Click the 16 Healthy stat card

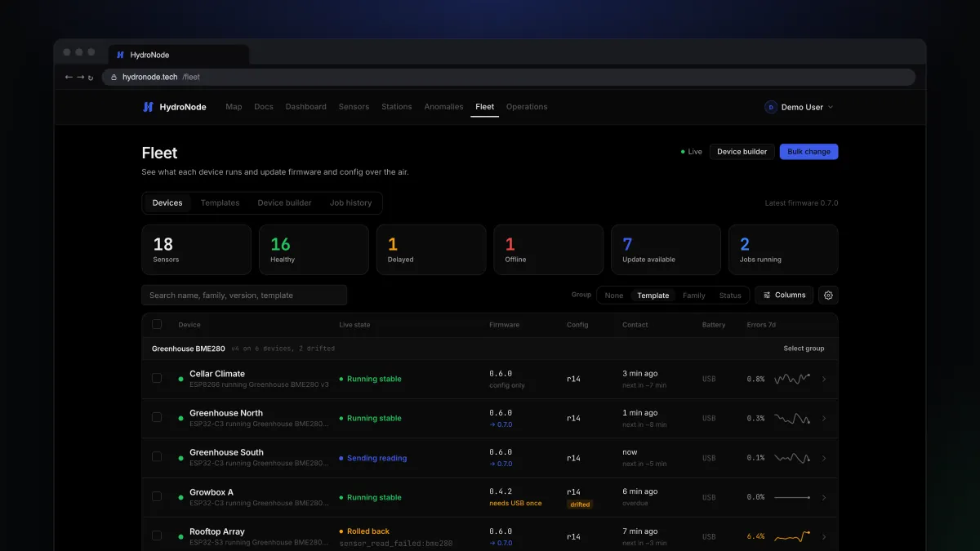click(x=314, y=250)
